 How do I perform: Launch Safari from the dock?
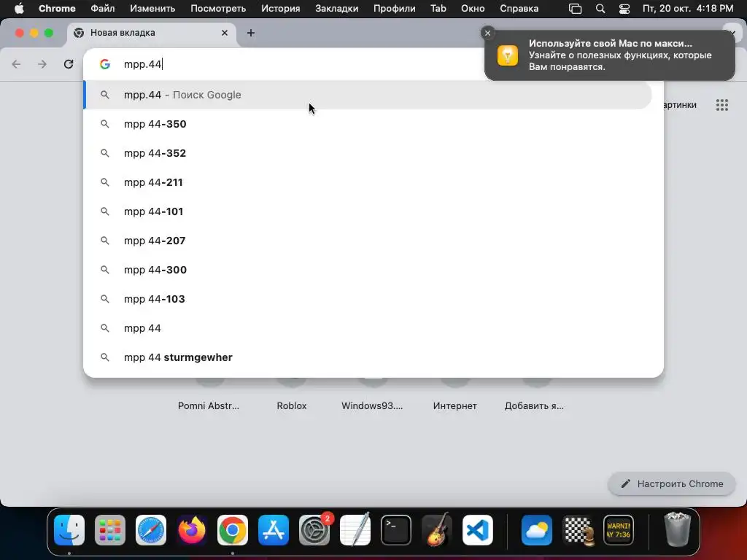(x=151, y=530)
